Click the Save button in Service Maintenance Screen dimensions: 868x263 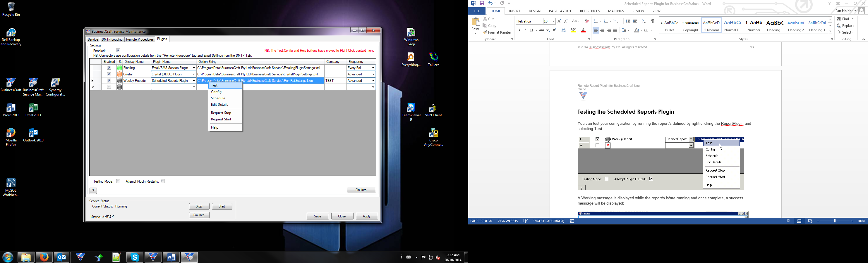pos(318,216)
